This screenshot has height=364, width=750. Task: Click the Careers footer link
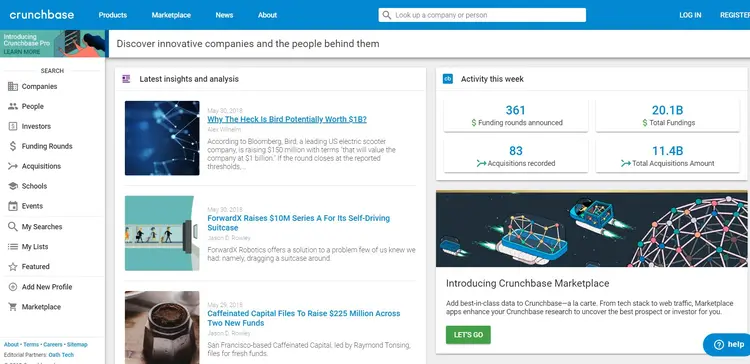pos(53,344)
